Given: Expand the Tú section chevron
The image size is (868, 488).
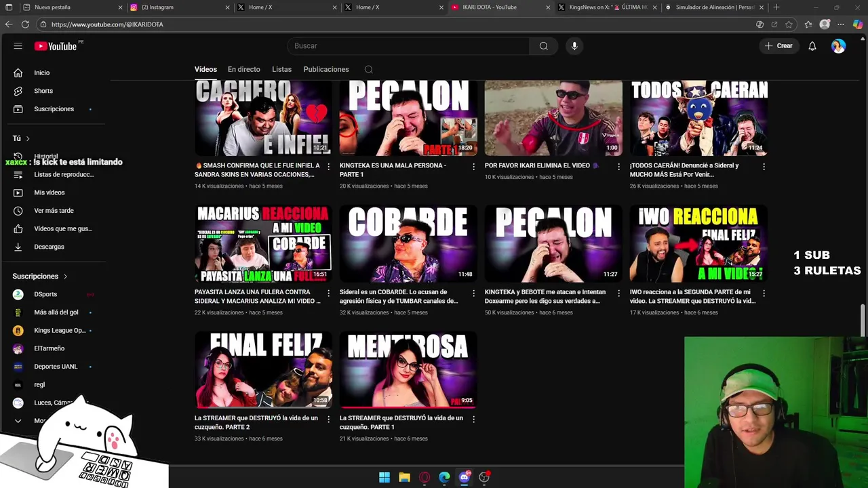Looking at the screenshot, I should (28, 138).
